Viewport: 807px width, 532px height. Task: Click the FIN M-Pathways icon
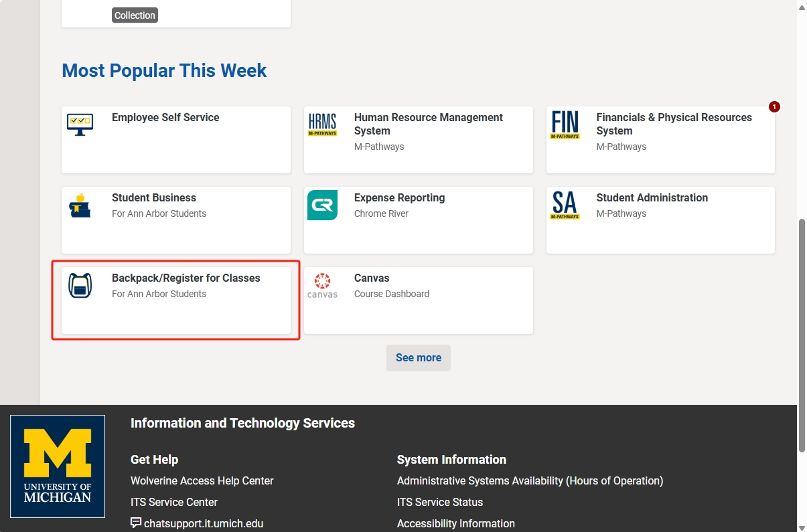(x=565, y=124)
